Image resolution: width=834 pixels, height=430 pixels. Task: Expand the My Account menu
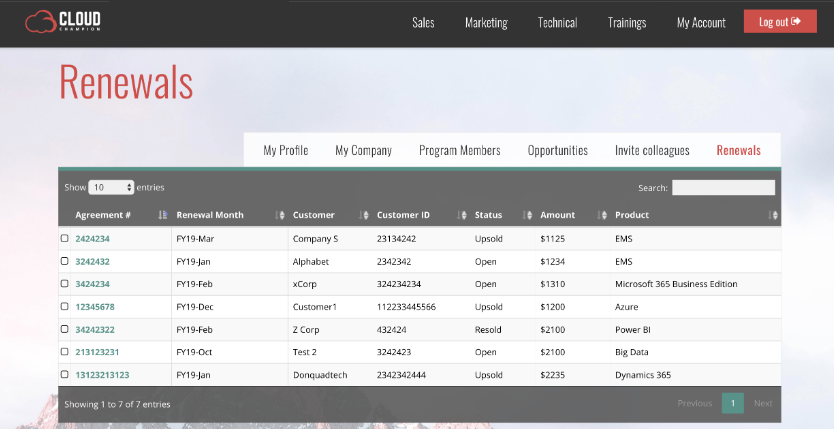(x=701, y=22)
